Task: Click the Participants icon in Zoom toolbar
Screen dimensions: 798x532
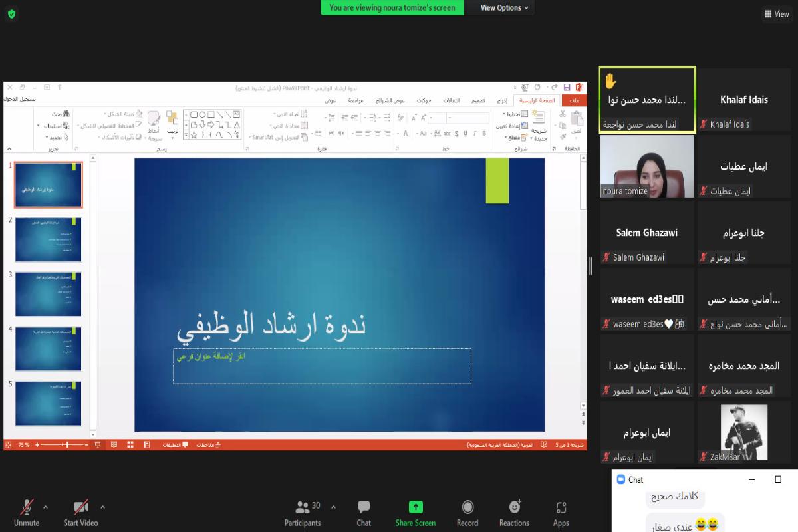Action: click(303, 508)
